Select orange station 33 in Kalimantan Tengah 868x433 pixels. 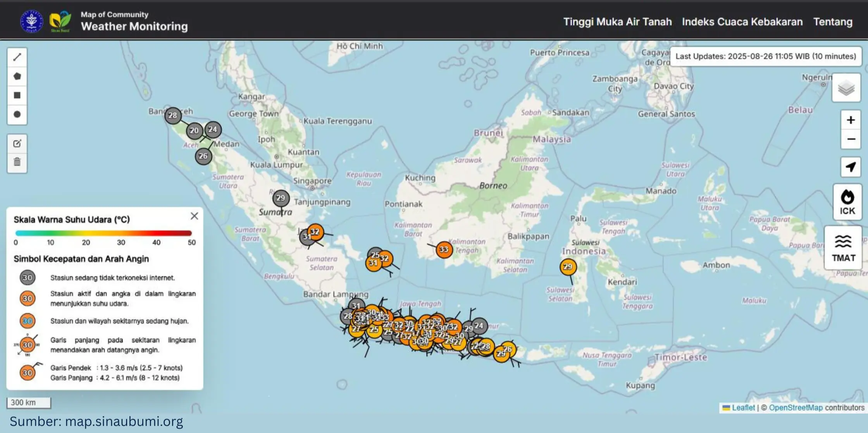click(x=444, y=250)
